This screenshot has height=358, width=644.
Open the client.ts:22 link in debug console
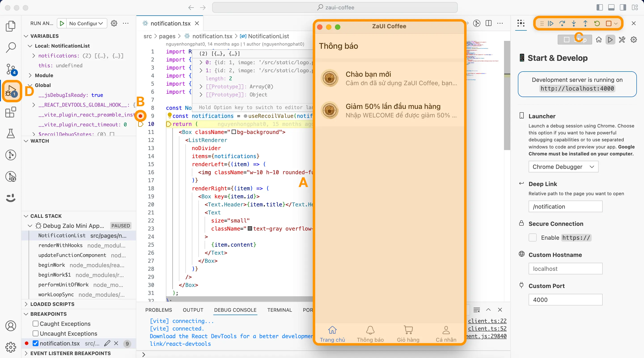(x=487, y=321)
